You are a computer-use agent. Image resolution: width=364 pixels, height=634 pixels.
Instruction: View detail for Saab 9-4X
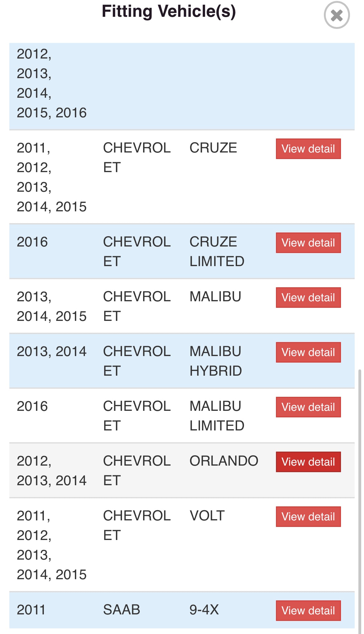tap(308, 611)
